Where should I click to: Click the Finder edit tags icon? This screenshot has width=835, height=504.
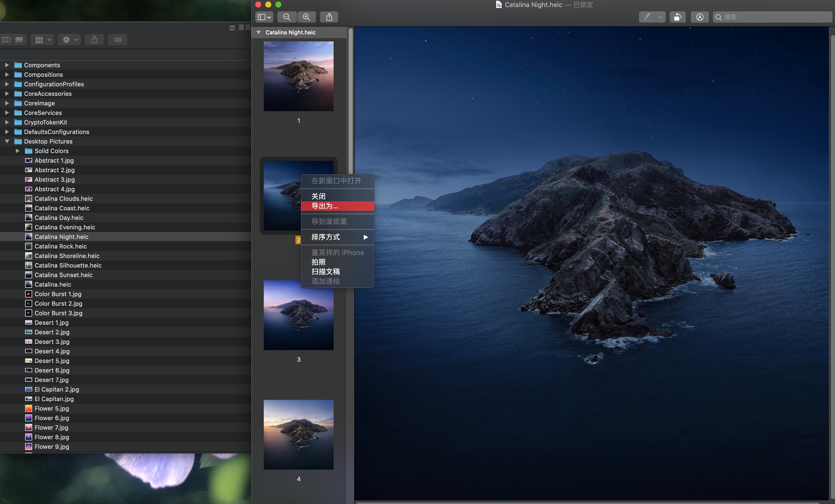point(117,40)
